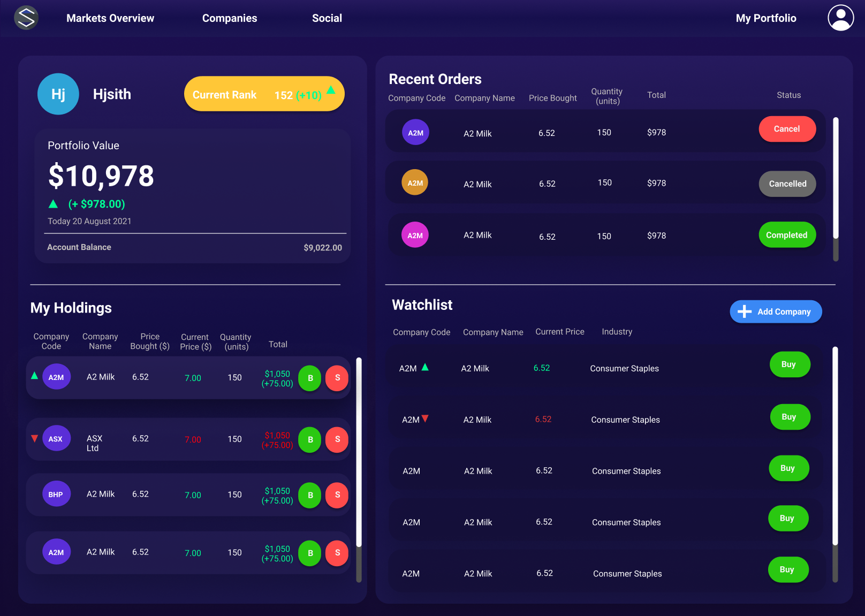Click the purple A2M badge in the Cancel order row
This screenshot has width=865, height=616.
point(415,133)
